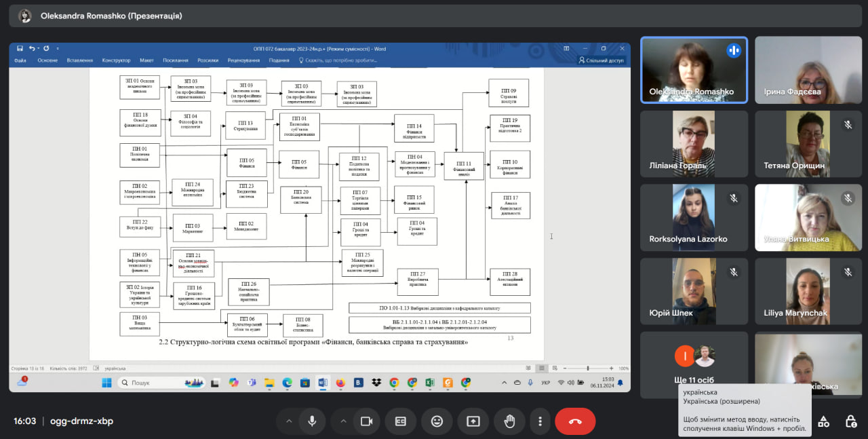Click the present screen icon
The height and width of the screenshot is (439, 868).
[x=473, y=421]
